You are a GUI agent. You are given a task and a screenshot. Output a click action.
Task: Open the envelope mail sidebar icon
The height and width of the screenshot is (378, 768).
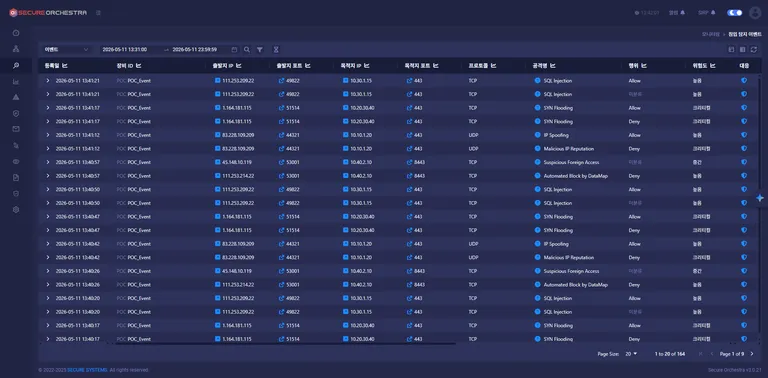[x=16, y=129]
